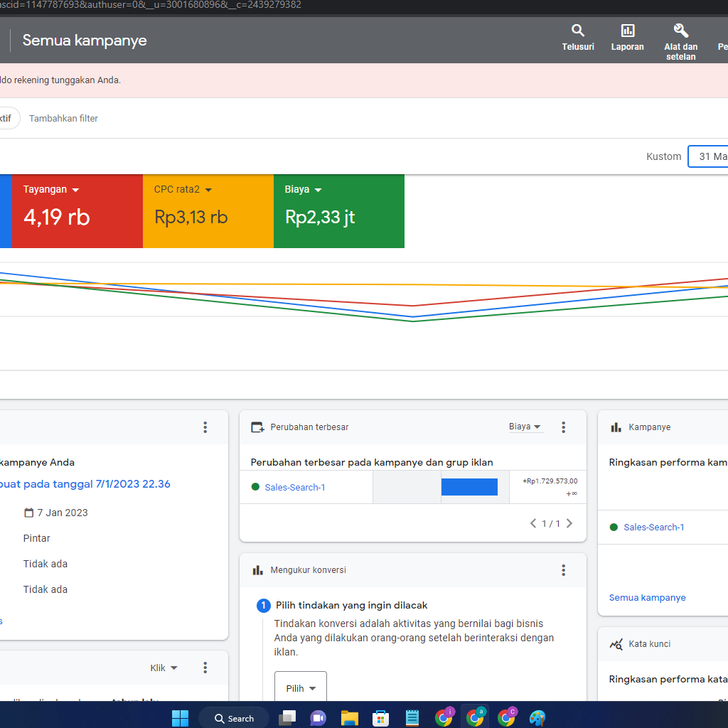The width and height of the screenshot is (728, 728).
Task: Click the Pilih conversion action selector
Action: tap(299, 687)
